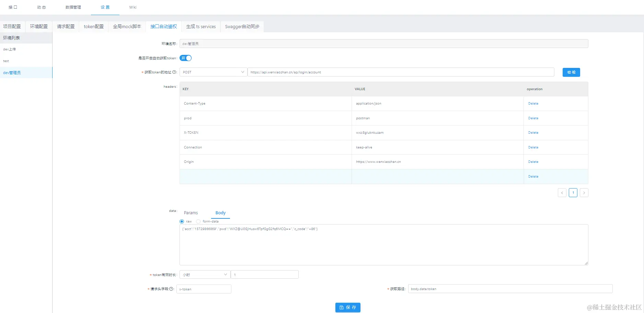Open the 数据管理 top tab
Viewport: 644px width, 313px height.
(73, 7)
